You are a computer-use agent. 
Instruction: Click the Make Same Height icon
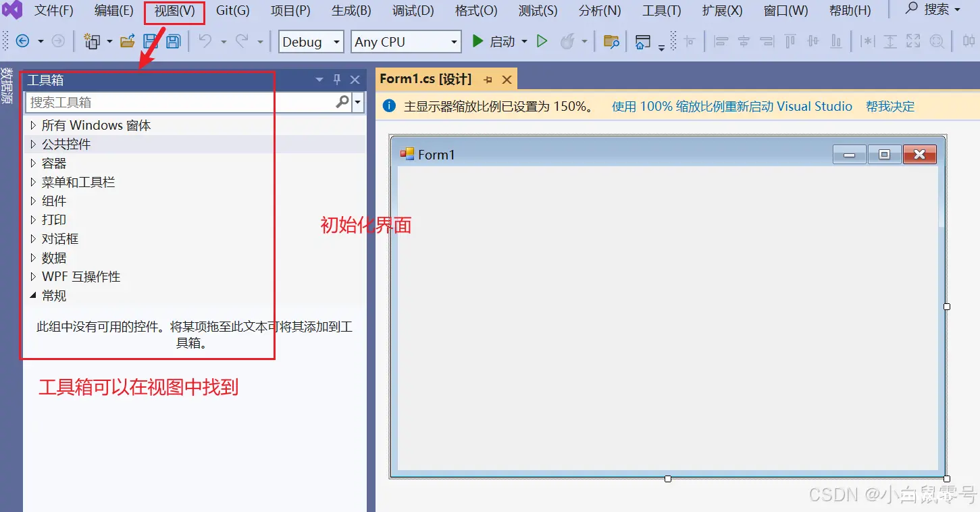pos(890,41)
